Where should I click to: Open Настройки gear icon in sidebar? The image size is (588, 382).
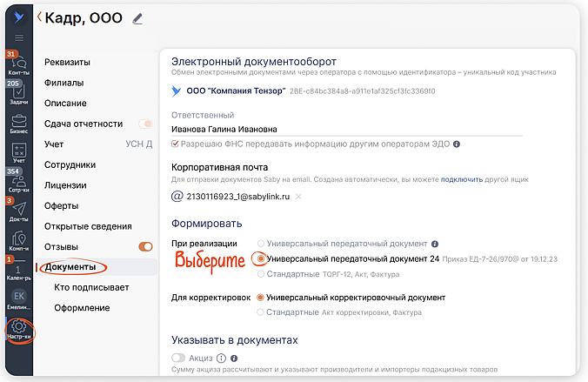[x=17, y=327]
